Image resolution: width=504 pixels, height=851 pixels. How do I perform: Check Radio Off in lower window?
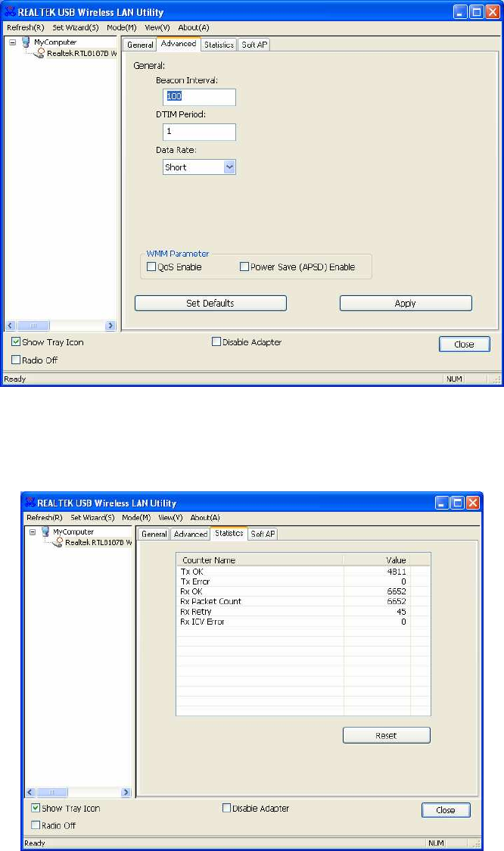tap(36, 825)
